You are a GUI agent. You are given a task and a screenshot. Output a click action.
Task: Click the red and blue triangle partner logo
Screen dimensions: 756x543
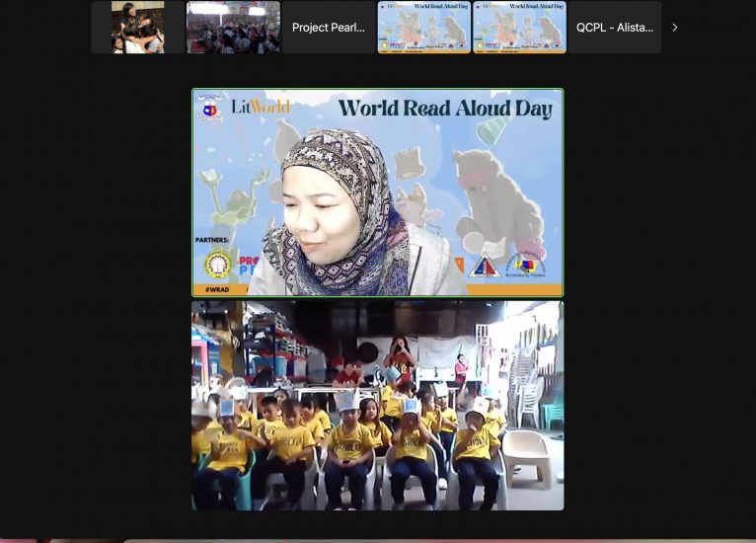(x=485, y=266)
